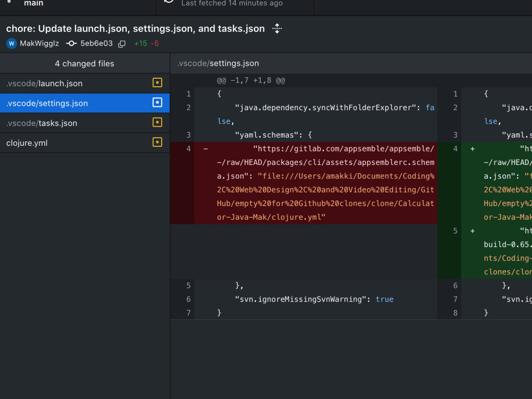Screen dimensions: 532x399
Task: Click the MakWigglz author avatar
Action: pos(12,44)
